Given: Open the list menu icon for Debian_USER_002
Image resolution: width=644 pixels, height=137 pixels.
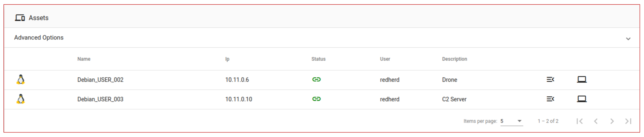Looking at the screenshot, I should [x=550, y=80].
